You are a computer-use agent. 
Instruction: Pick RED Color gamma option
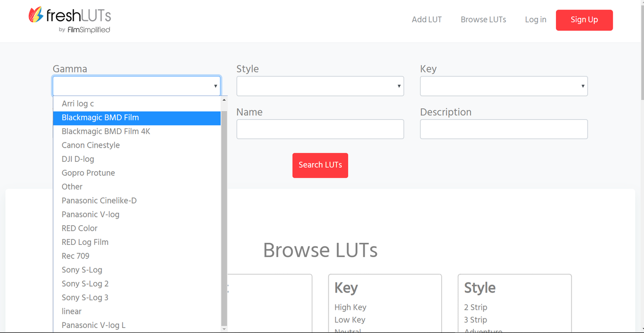tap(137, 228)
